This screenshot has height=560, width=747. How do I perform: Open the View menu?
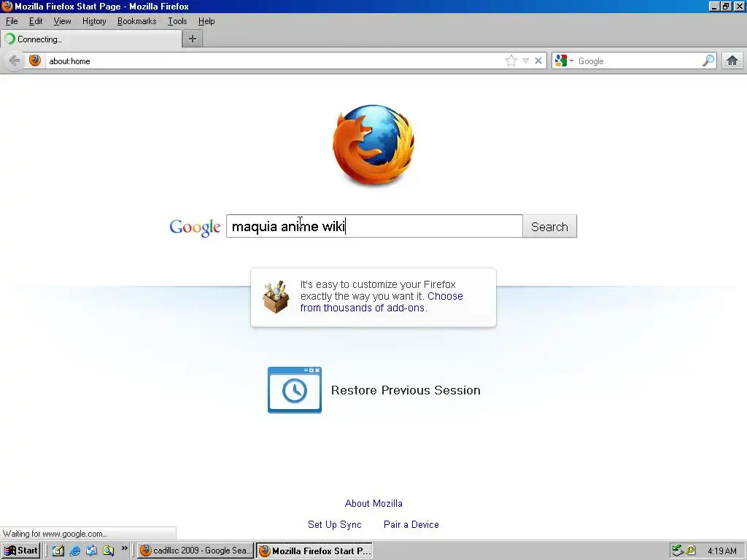click(62, 21)
